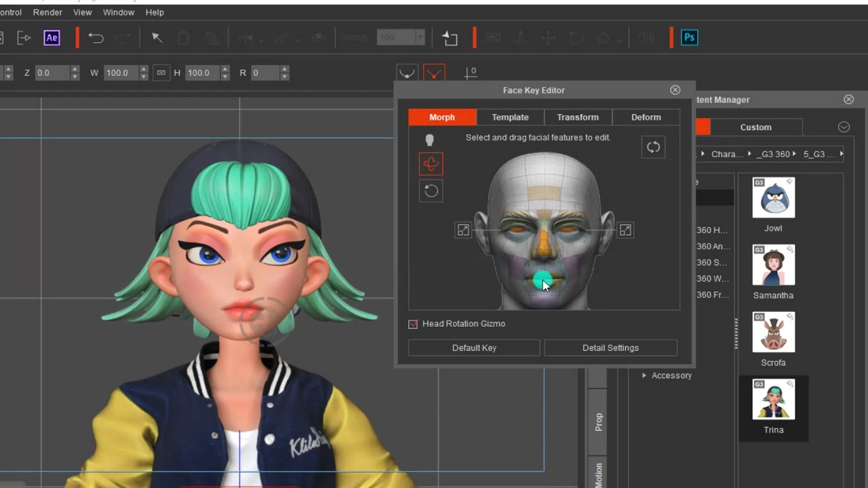Click the small head icon in Face Key Editor

[429, 140]
